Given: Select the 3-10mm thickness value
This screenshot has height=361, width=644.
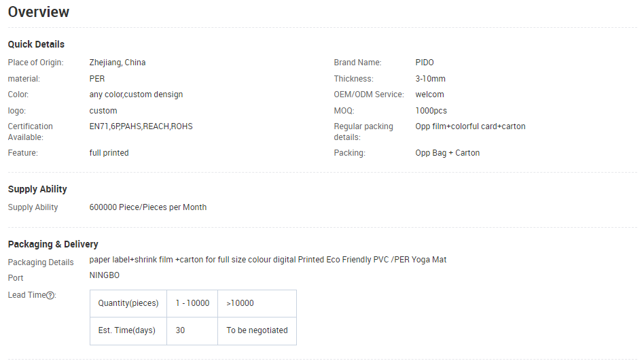Looking at the screenshot, I should [431, 79].
